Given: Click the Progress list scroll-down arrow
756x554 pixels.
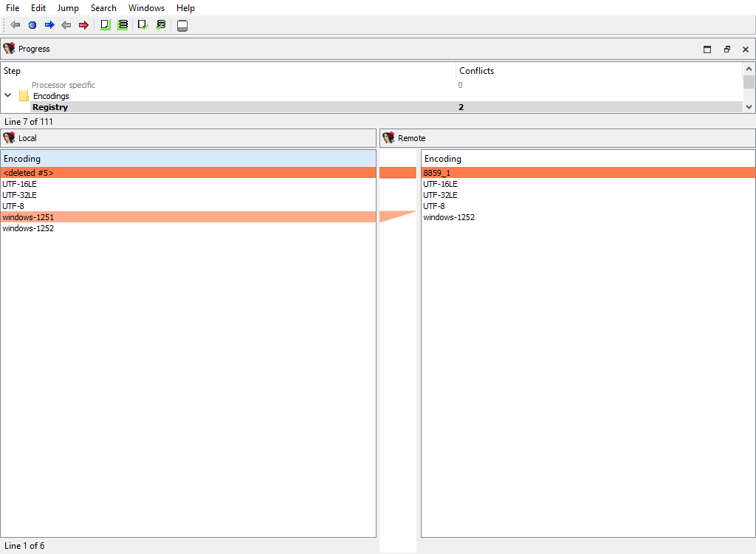Looking at the screenshot, I should (749, 106).
